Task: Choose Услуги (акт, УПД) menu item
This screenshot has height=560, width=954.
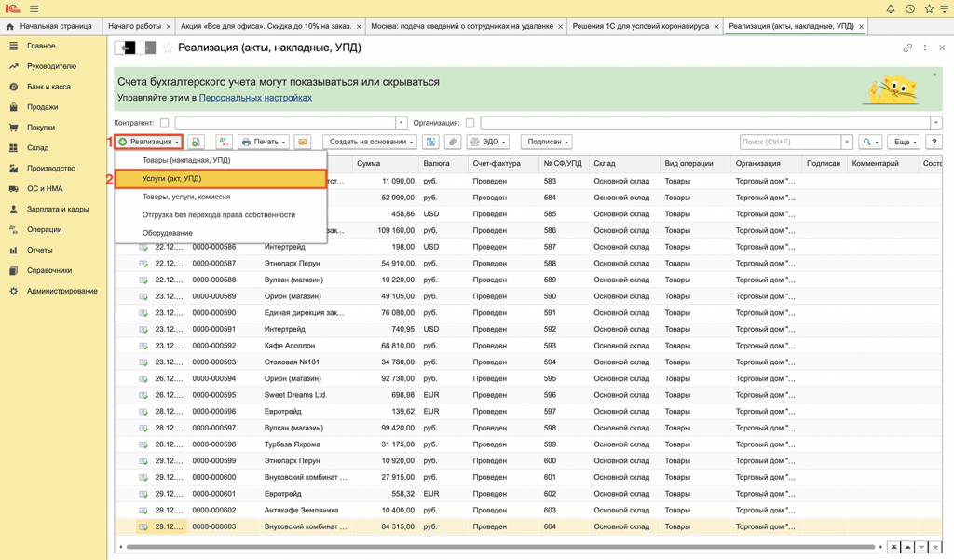Action: tap(221, 179)
